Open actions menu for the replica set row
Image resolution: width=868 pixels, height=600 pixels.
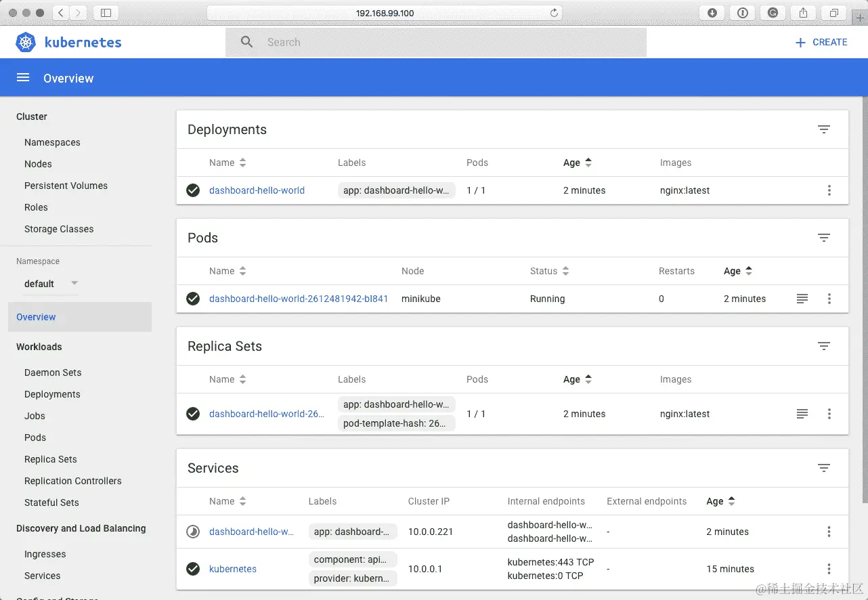pos(829,414)
